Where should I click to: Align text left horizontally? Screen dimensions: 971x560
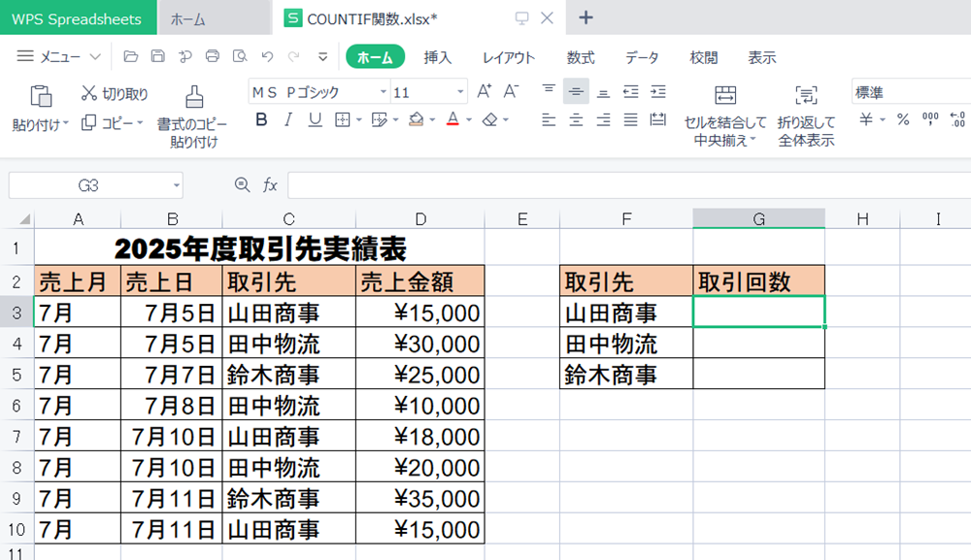tap(549, 119)
